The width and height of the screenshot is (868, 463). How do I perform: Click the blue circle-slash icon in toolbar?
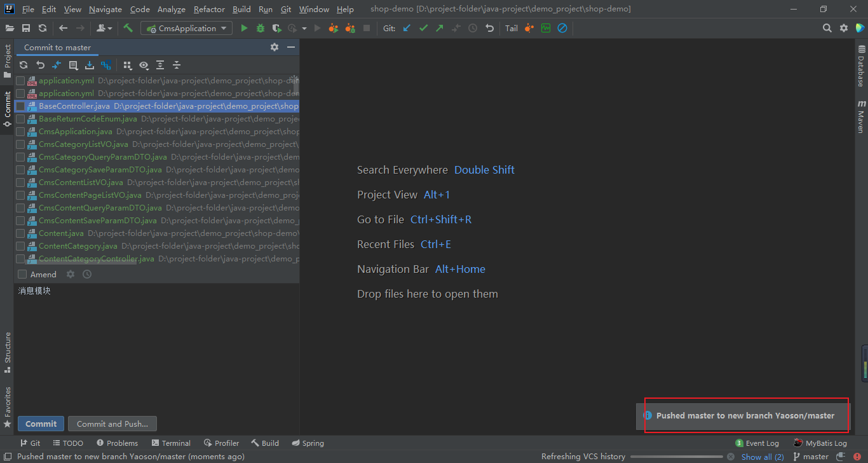click(x=562, y=28)
